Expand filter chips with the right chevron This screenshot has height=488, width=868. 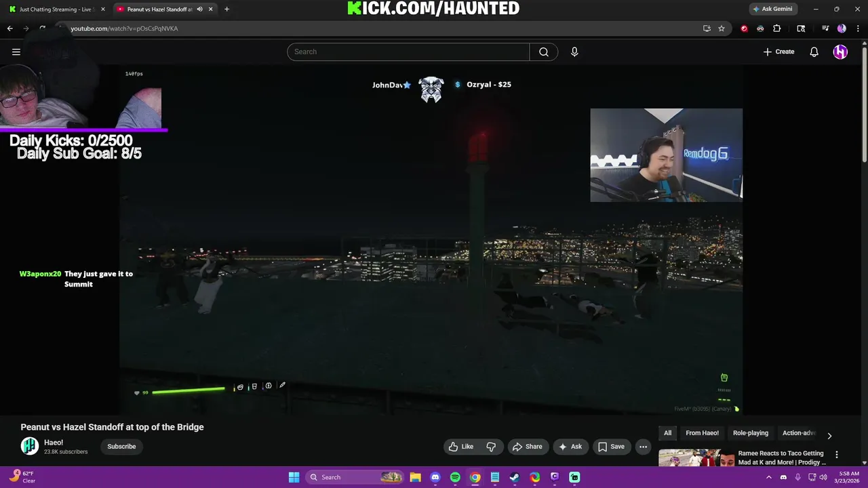point(829,436)
